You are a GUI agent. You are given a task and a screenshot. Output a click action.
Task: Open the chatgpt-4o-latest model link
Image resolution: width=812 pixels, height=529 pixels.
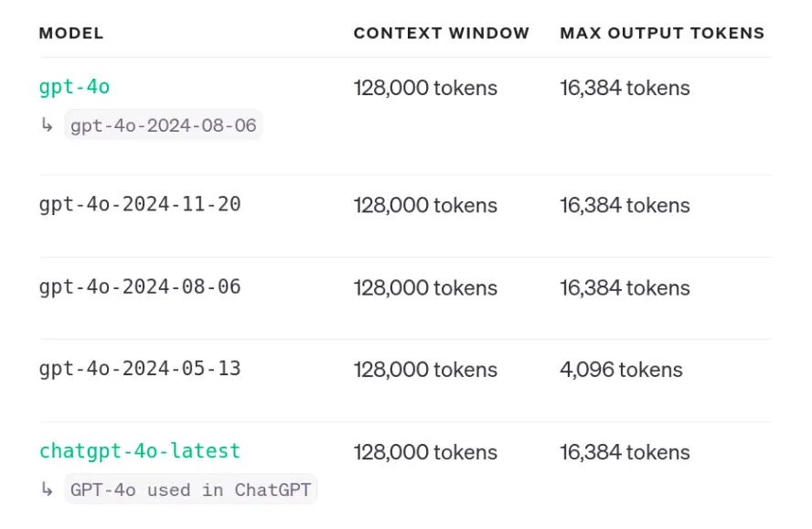point(139,451)
